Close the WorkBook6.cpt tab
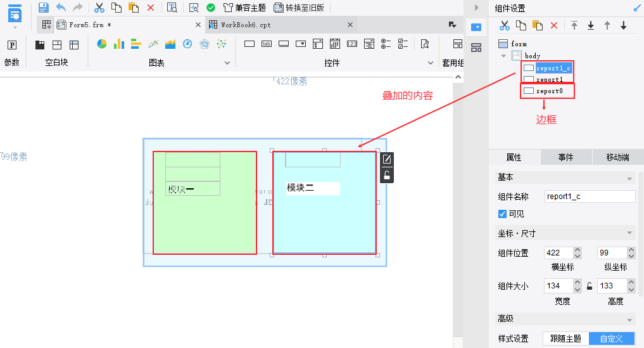This screenshot has height=348, width=644. (x=350, y=25)
